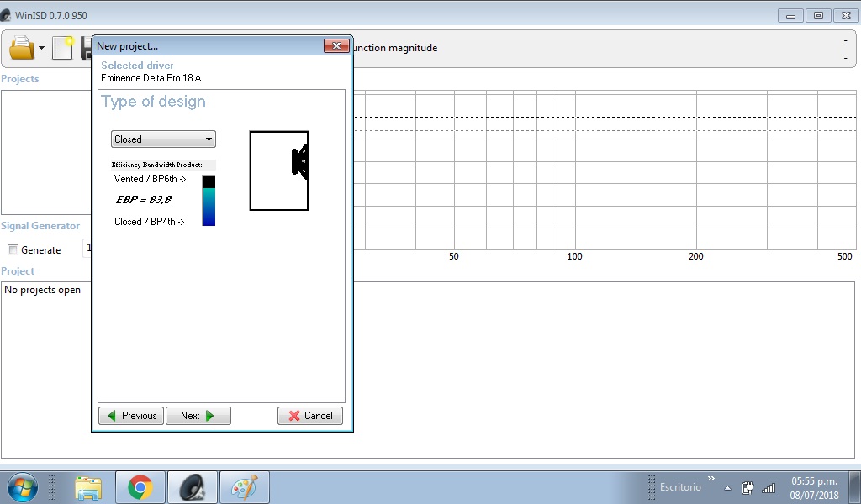The width and height of the screenshot is (861, 504).
Task: Expand the open-folder dropdown arrow
Action: pyautogui.click(x=41, y=48)
